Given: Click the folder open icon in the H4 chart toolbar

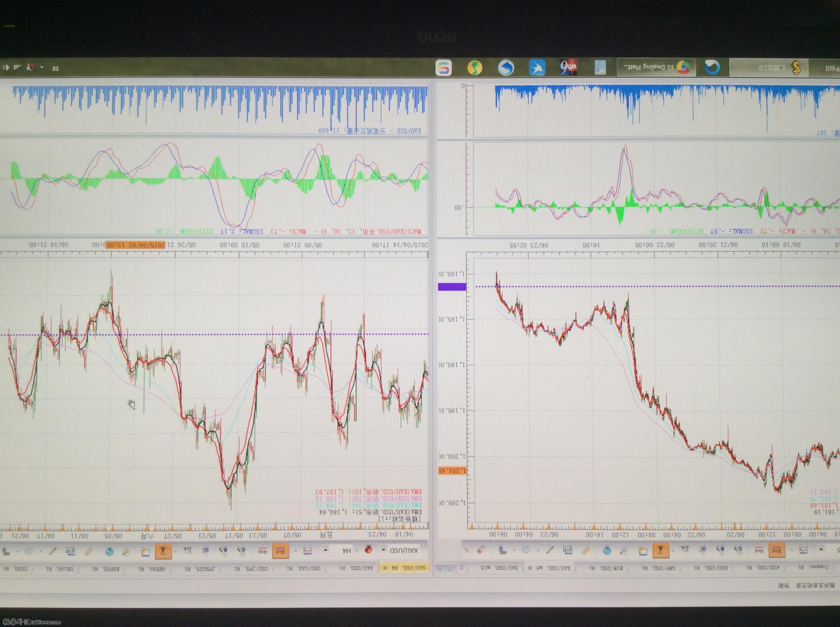Looking at the screenshot, I should [146, 552].
